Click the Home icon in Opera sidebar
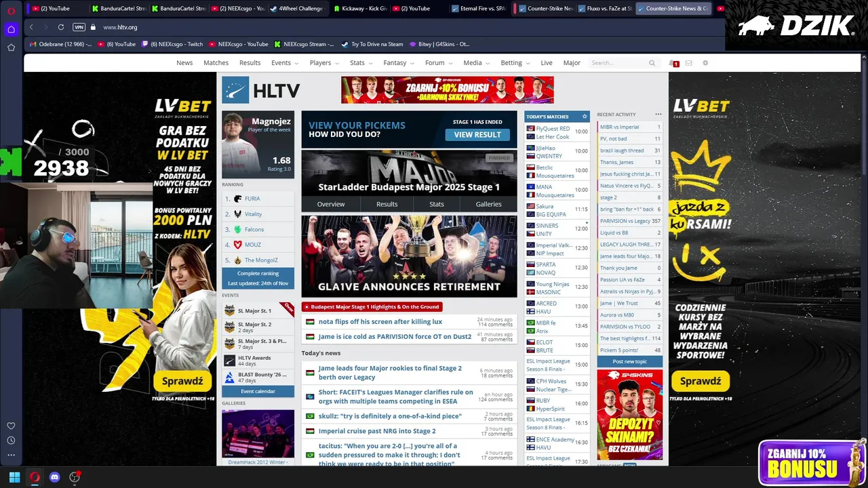Screen dimensions: 868x488 point(11,29)
